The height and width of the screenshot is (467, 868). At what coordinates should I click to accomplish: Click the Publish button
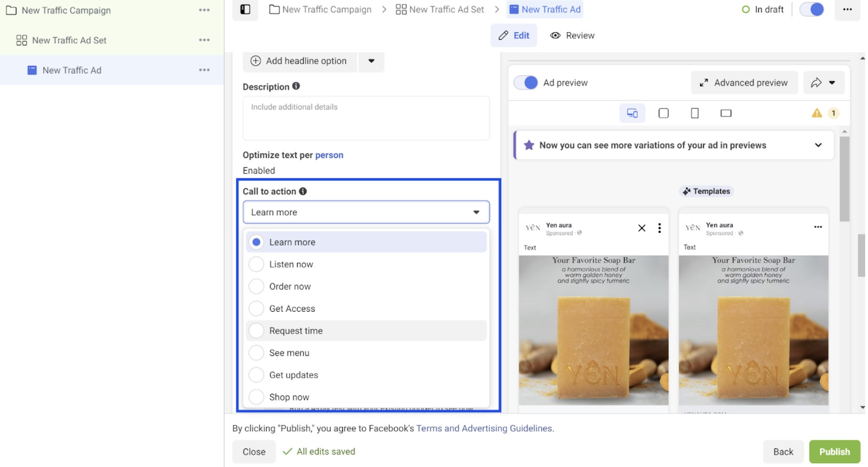pos(834,451)
